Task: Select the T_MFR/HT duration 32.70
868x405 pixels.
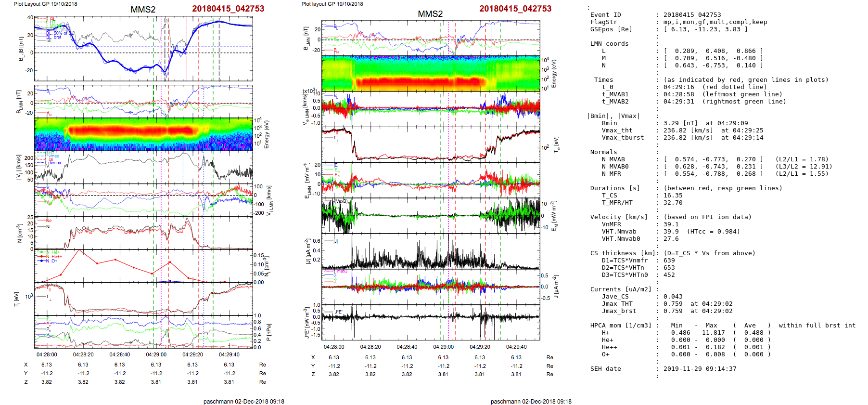Action: pos(673,203)
